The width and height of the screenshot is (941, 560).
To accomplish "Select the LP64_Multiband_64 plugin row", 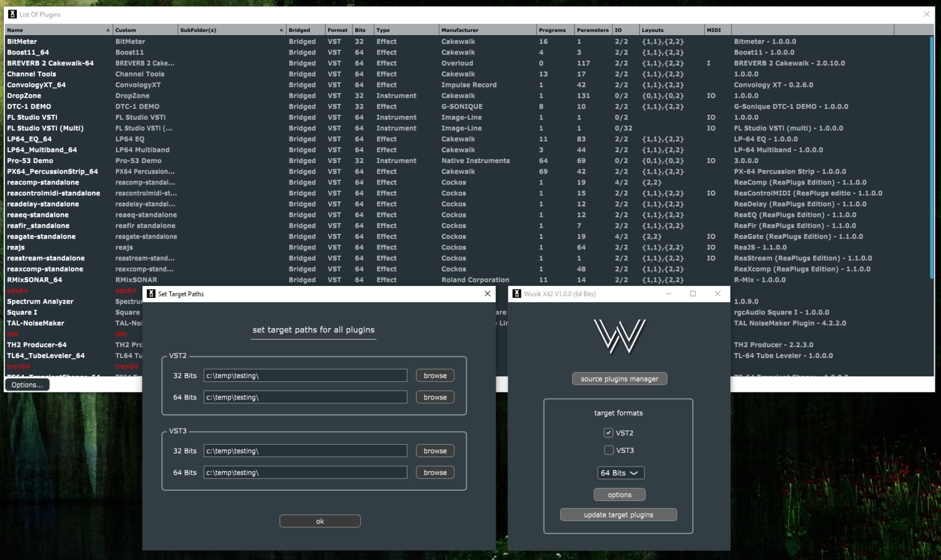I will [x=467, y=150].
